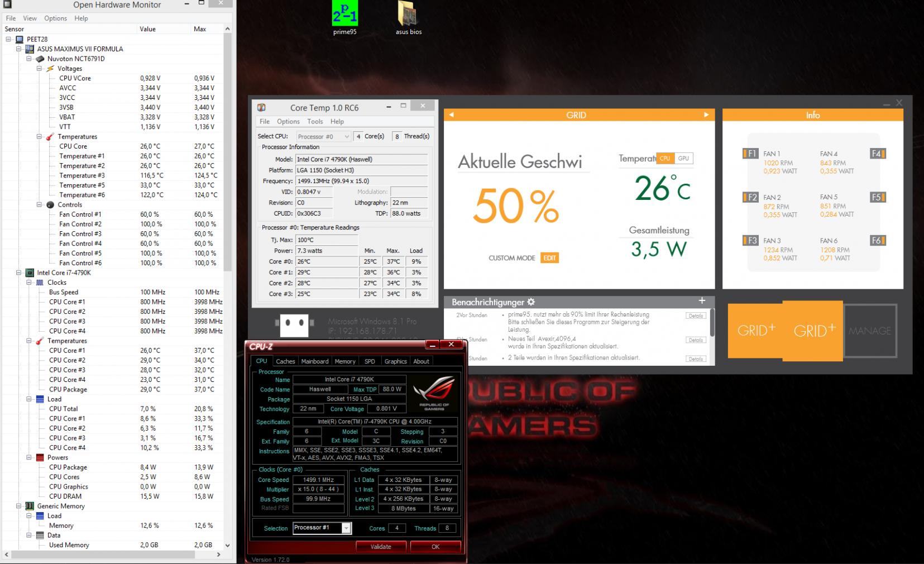The height and width of the screenshot is (564, 924).
Task: Click the F3 fan badge in Info panel
Action: (750, 241)
